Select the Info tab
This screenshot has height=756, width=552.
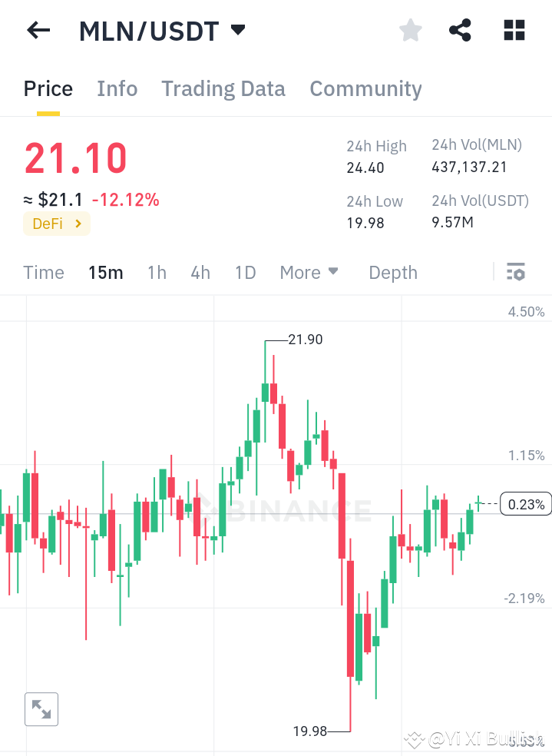click(117, 88)
